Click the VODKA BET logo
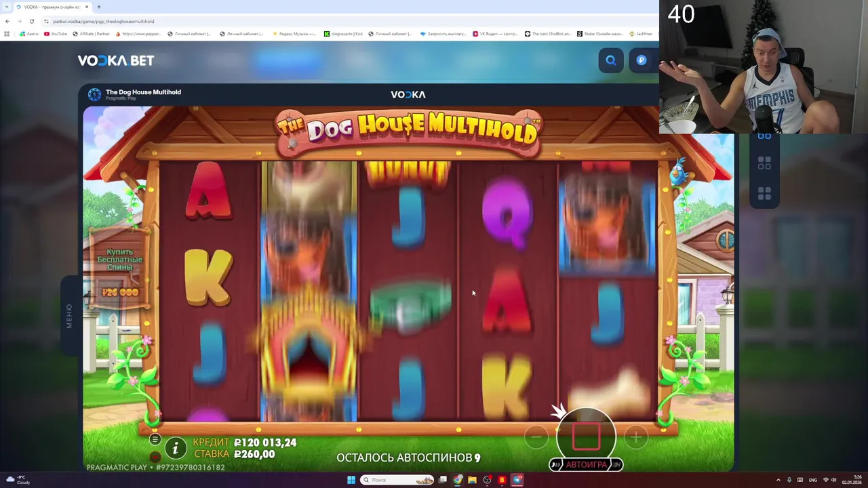 coord(116,60)
